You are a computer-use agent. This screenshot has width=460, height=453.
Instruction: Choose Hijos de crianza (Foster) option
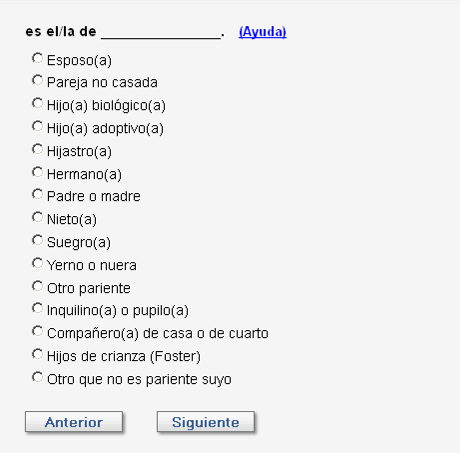[37, 354]
